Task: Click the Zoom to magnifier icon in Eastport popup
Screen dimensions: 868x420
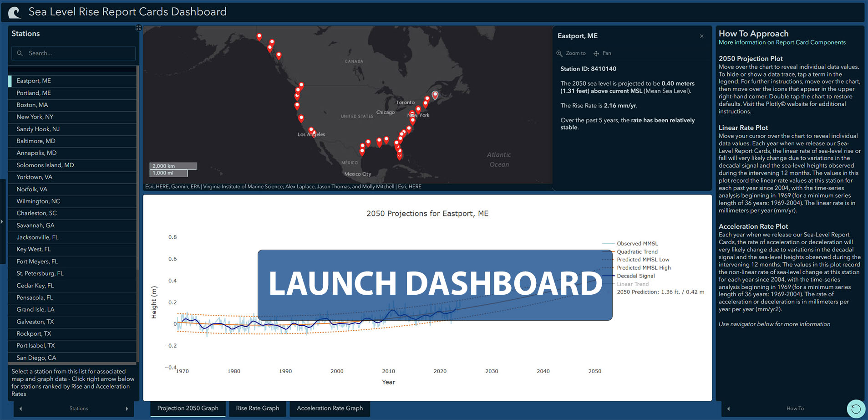Action: [x=560, y=53]
